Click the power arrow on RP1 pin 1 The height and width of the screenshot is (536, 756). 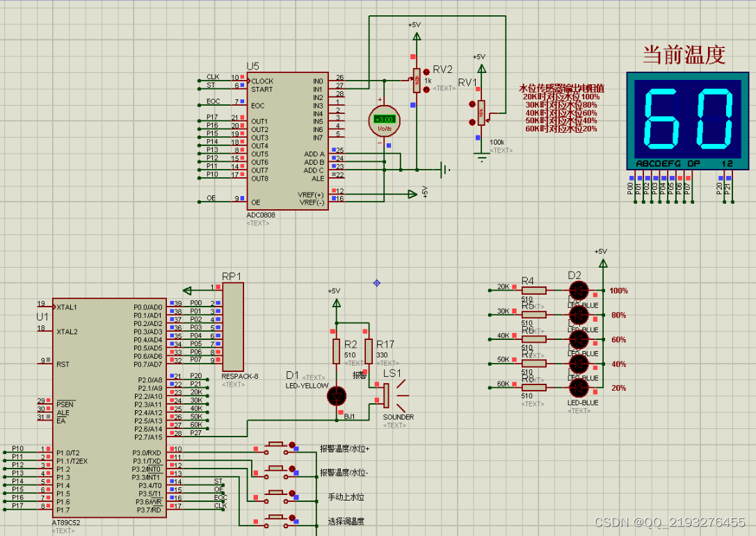coord(188,291)
